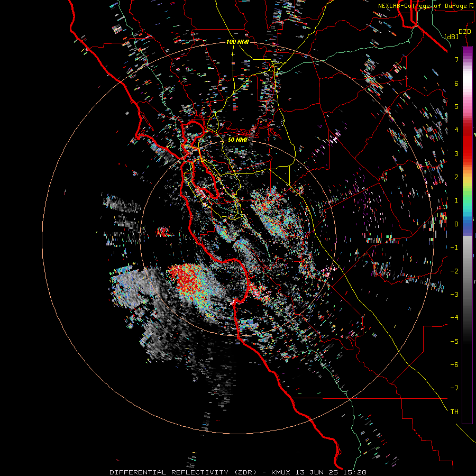Click the red segment of the color bar
This screenshot has height=476, width=476.
click(x=467, y=143)
